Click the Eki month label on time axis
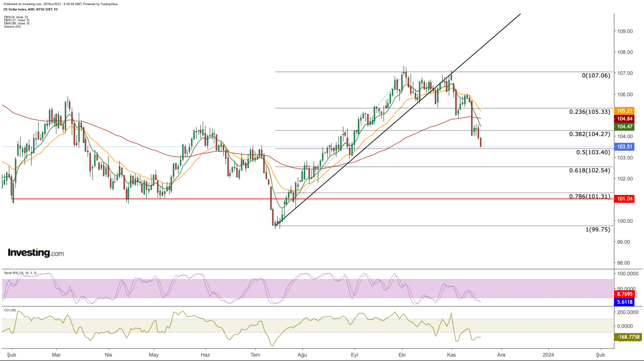Screen dimensions: 644x361 point(402,355)
